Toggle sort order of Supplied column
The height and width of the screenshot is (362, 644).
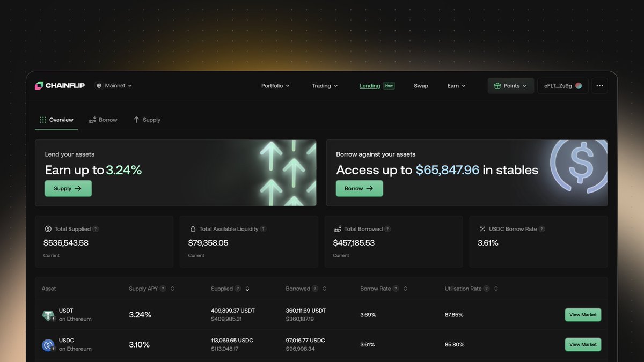(247, 289)
